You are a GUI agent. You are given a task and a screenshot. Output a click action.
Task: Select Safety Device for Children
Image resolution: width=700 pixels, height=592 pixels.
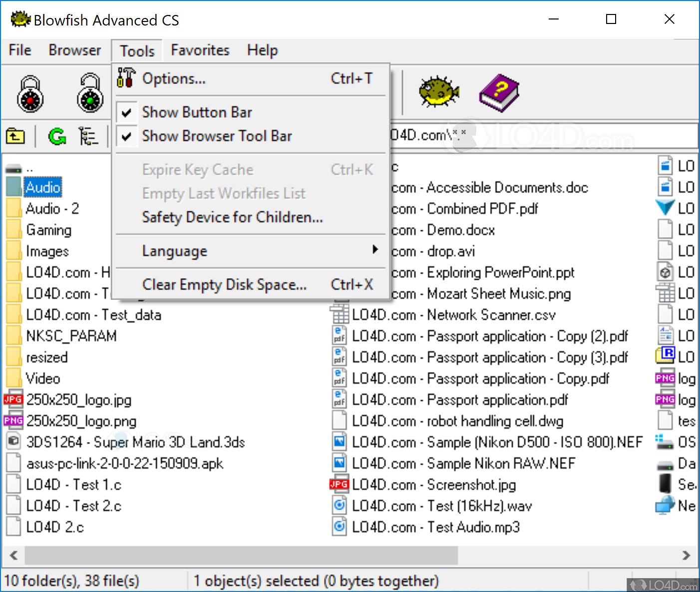(232, 217)
